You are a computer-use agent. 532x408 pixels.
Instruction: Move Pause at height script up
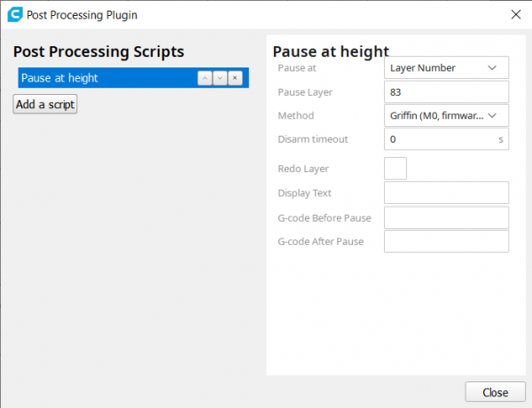[205, 78]
